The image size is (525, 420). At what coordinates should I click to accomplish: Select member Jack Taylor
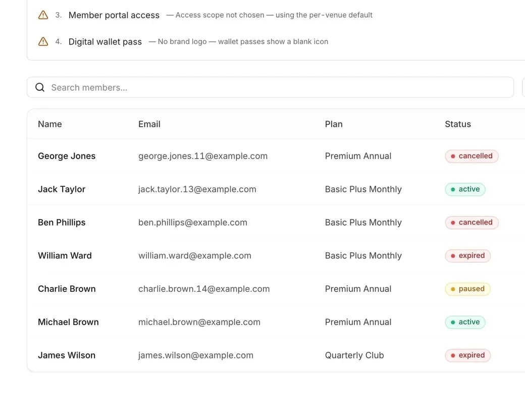click(x=62, y=189)
